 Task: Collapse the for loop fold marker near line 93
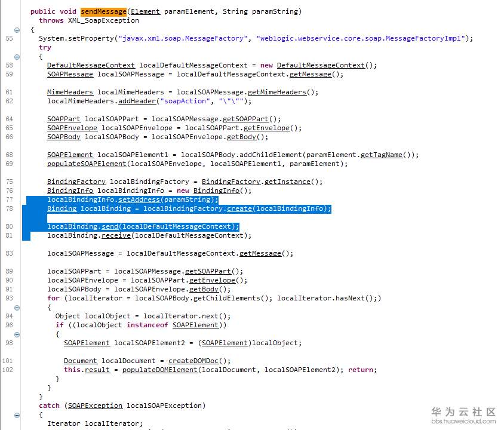pos(17,307)
